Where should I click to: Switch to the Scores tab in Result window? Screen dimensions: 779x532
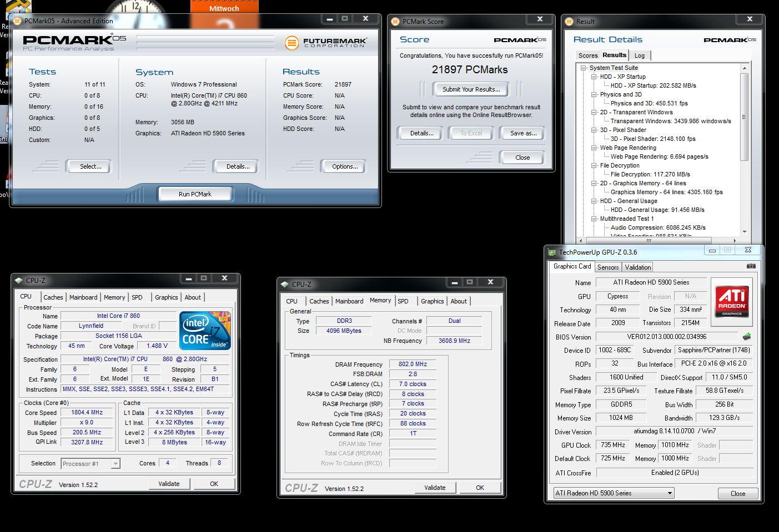click(x=588, y=55)
